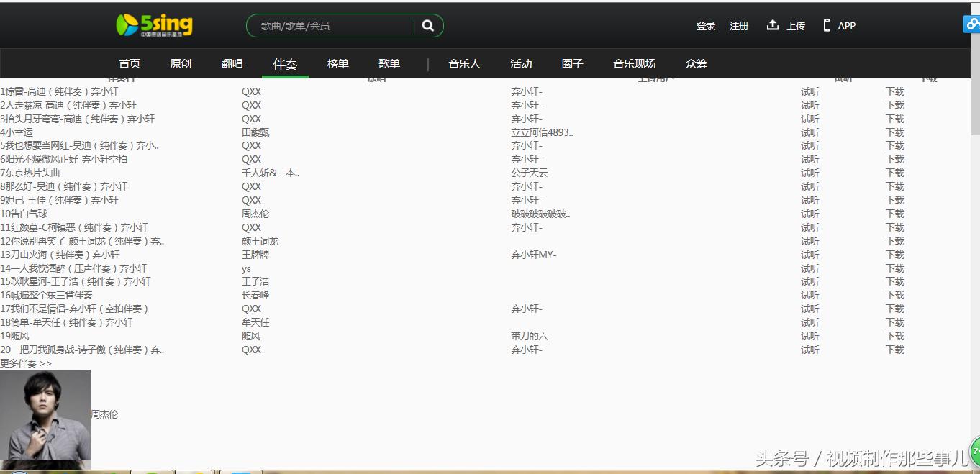The width and height of the screenshot is (980, 474).
Task: Click the blue share icon at top right
Action: coord(971,24)
